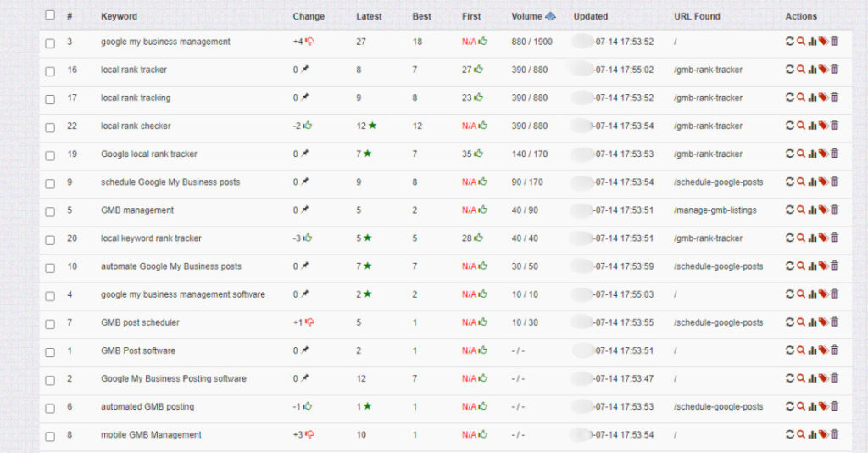Check the box for 'local rank tracking' row
868x453 pixels.
50,98
